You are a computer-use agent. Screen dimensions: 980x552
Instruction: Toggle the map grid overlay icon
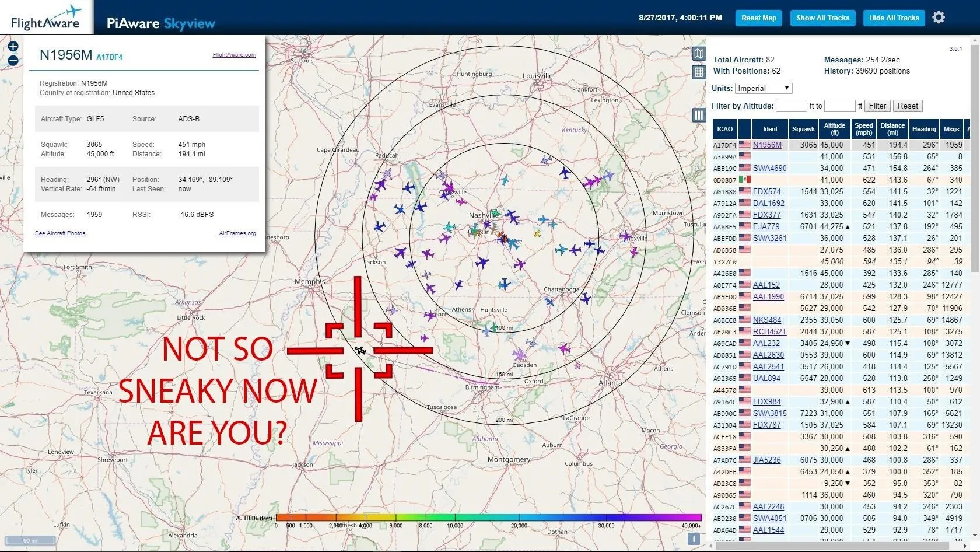(x=699, y=72)
